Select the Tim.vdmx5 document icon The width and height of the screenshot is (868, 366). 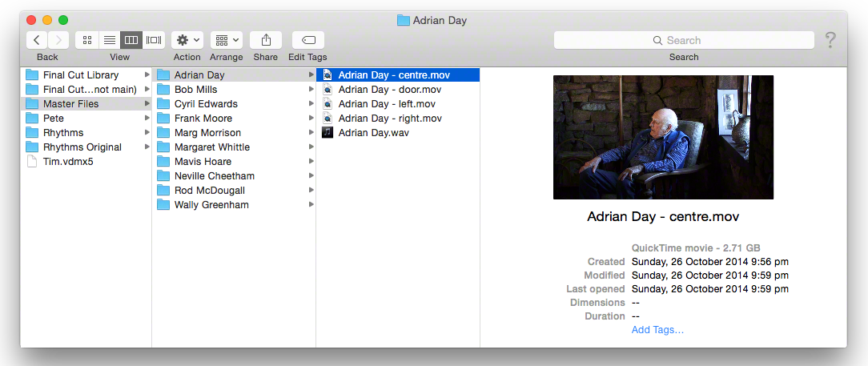(x=32, y=161)
